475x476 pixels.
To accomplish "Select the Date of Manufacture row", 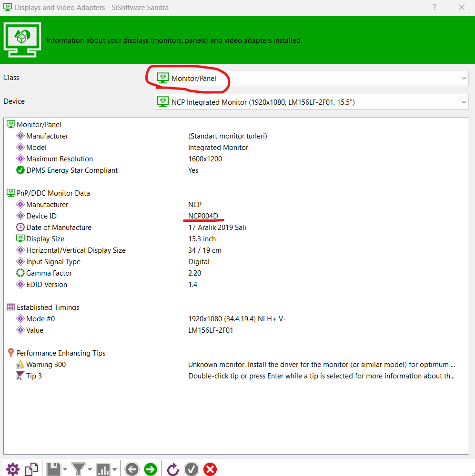I will click(236, 228).
